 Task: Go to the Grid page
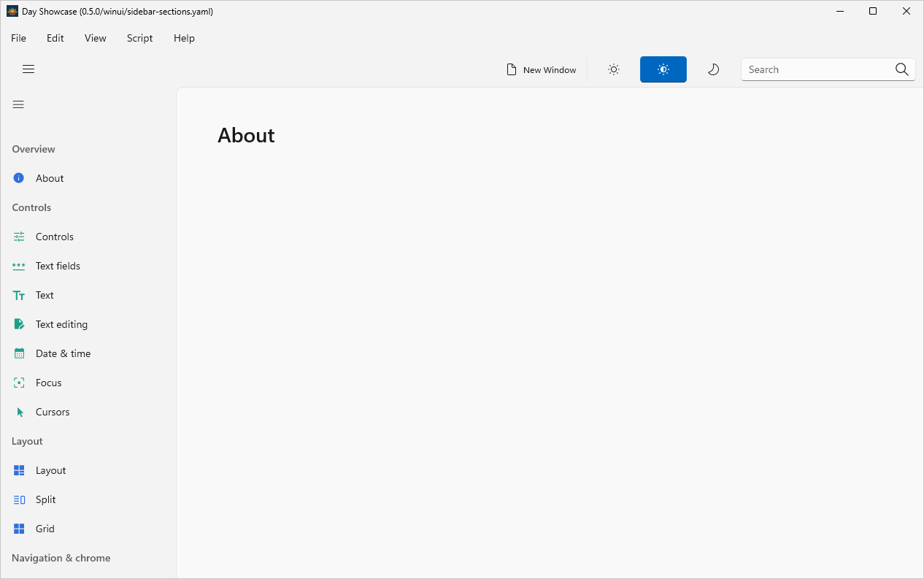click(45, 529)
